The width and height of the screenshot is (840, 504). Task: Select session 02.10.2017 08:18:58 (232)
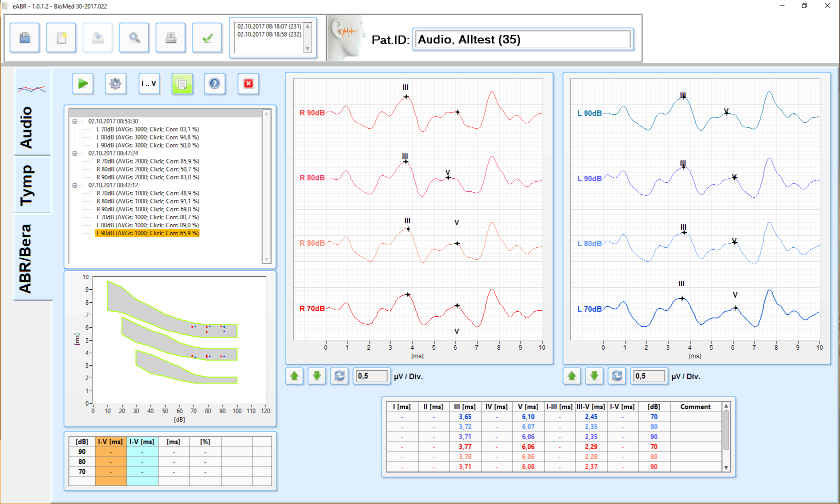(x=269, y=34)
